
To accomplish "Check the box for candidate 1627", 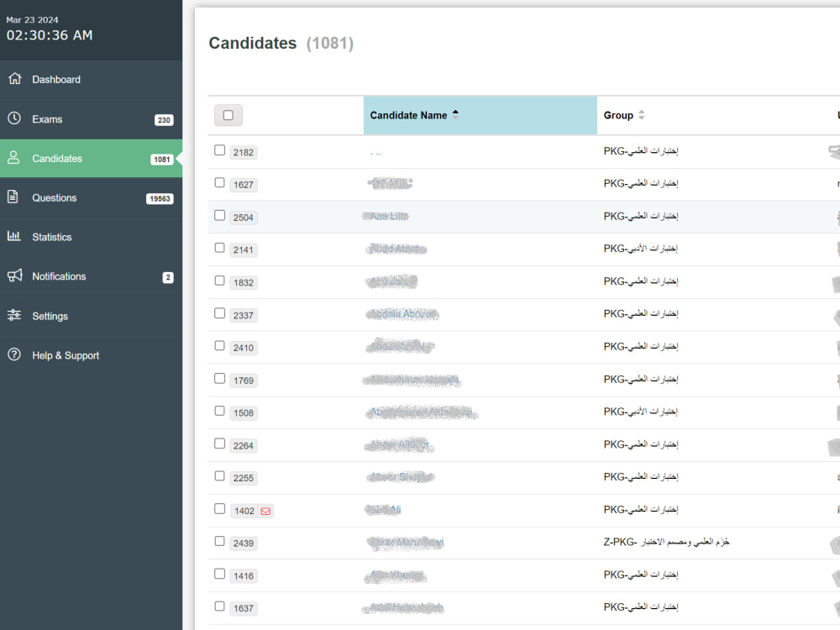I will pos(219,182).
